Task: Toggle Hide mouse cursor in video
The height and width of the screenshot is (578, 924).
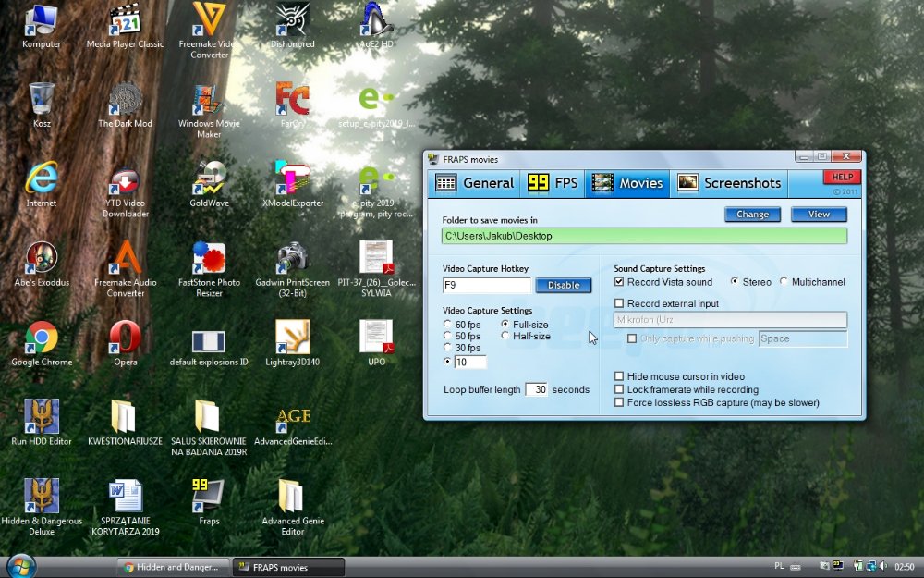Action: coord(620,376)
